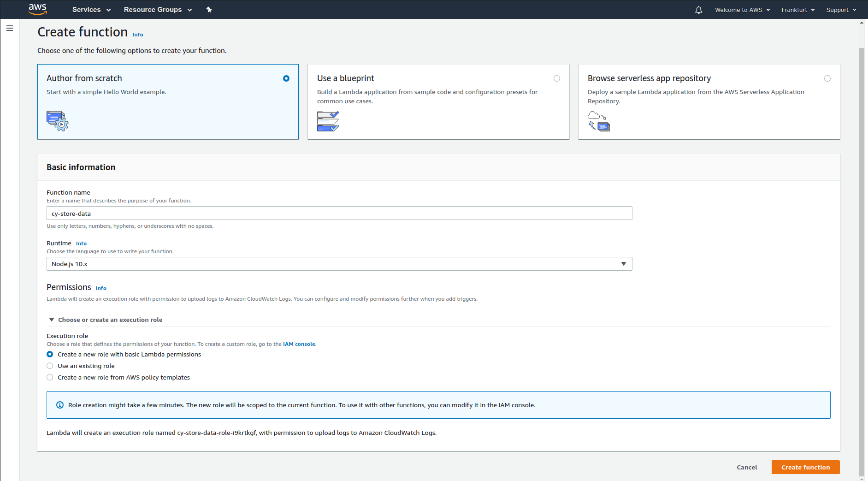This screenshot has height=481, width=868.
Task: Click the Author from scratch card title
Action: pyautogui.click(x=84, y=78)
